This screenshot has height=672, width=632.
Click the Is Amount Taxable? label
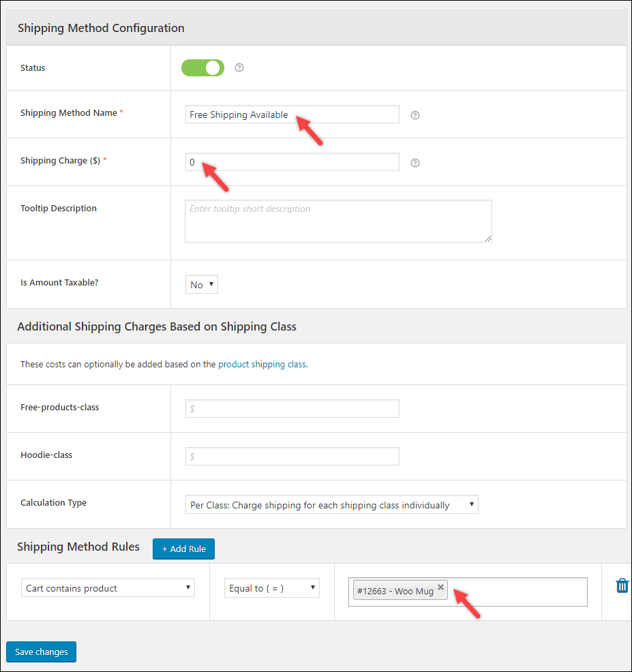pyautogui.click(x=59, y=283)
